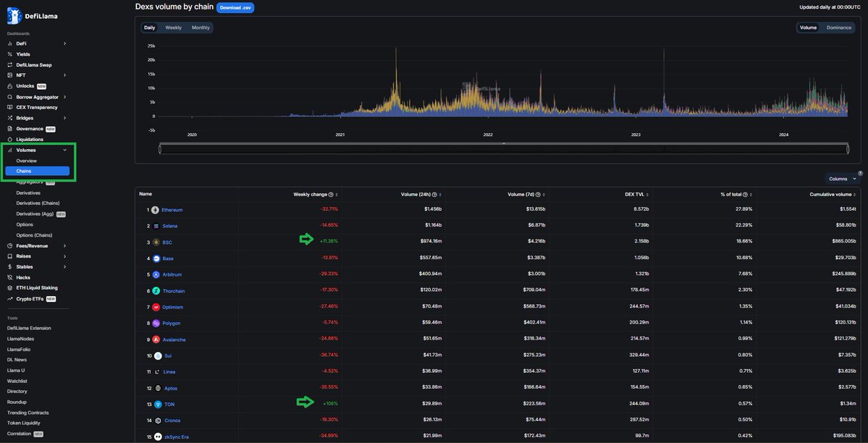Click help icon above Columns button
868x443 pixels.
click(860, 173)
